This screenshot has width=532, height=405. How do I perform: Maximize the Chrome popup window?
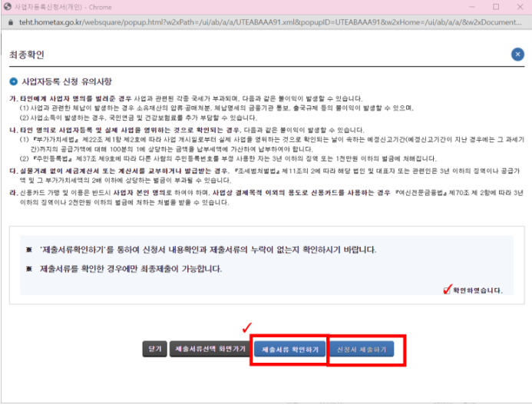[x=496, y=7]
